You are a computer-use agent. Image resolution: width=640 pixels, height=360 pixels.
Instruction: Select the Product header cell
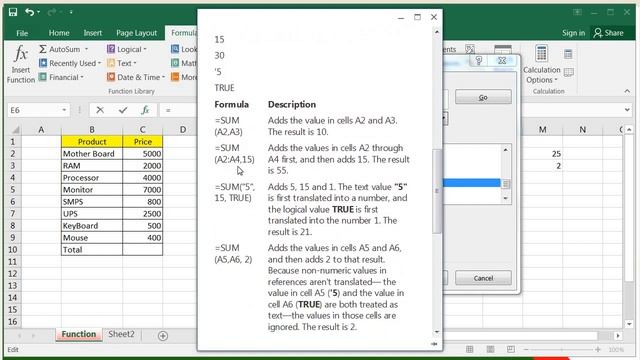point(92,142)
